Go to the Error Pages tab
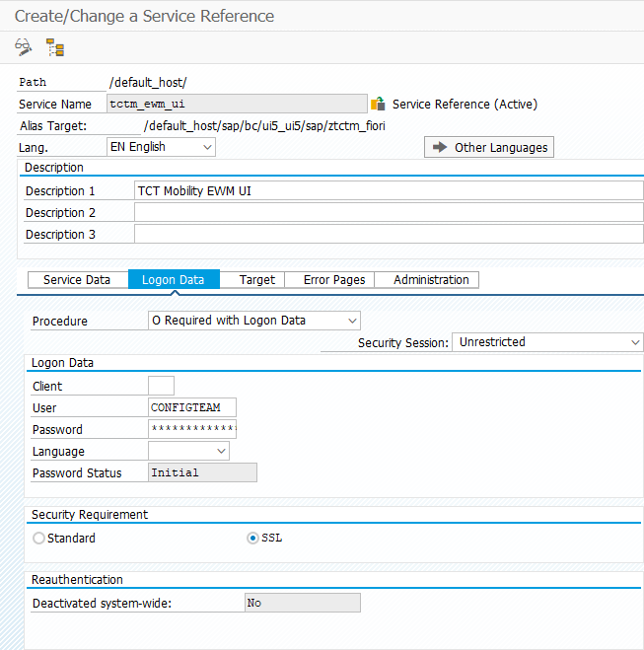This screenshot has width=644, height=650. pos(334,280)
